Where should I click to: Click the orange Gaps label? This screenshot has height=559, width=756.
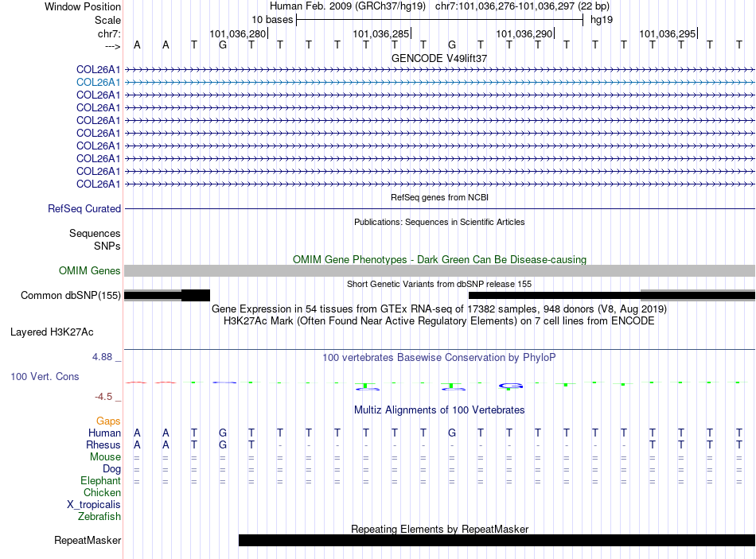click(108, 421)
